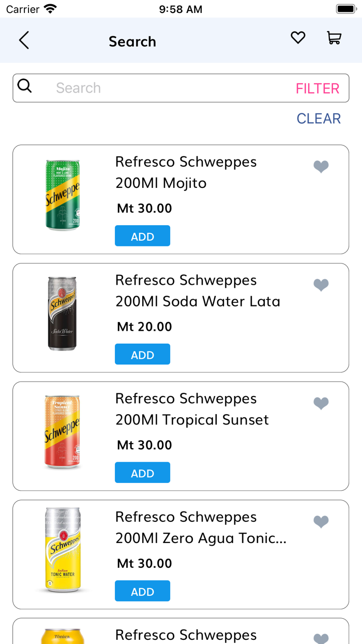Favorite the Tropical Sunset using heart icon
The width and height of the screenshot is (362, 644).
(321, 403)
